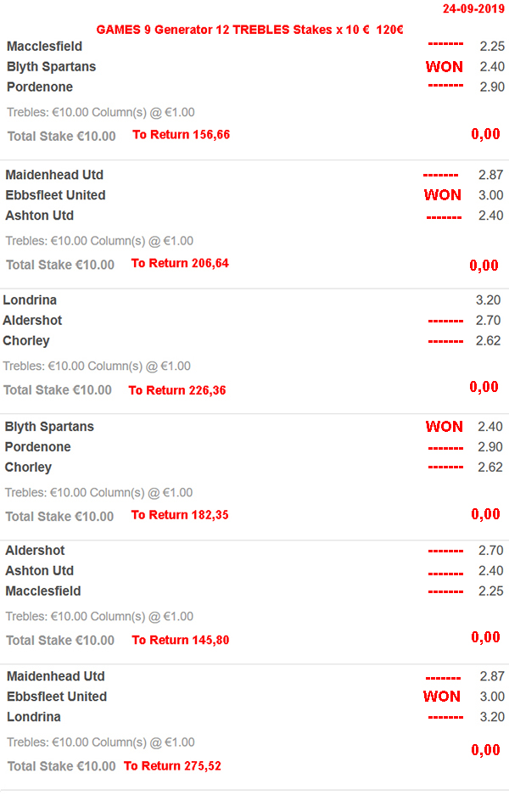This screenshot has height=812, width=509.
Task: Click Aldershot odds 2.70 in third treble
Action: tap(489, 320)
